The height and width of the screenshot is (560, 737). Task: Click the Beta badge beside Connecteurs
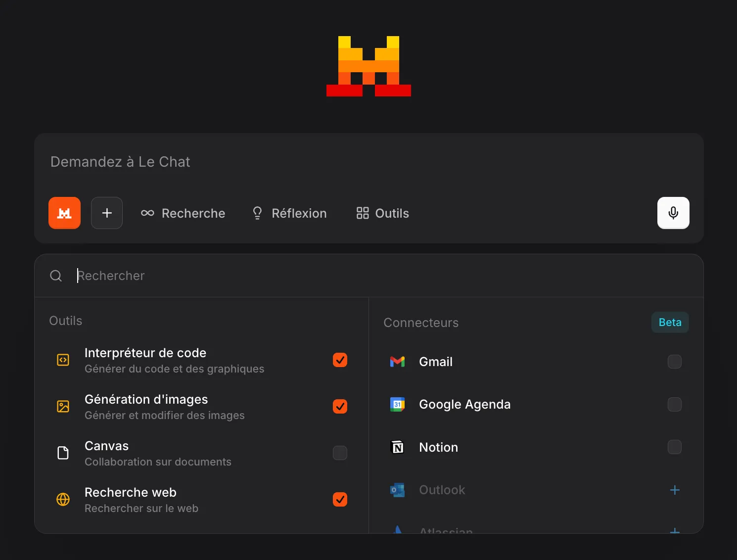[670, 323]
